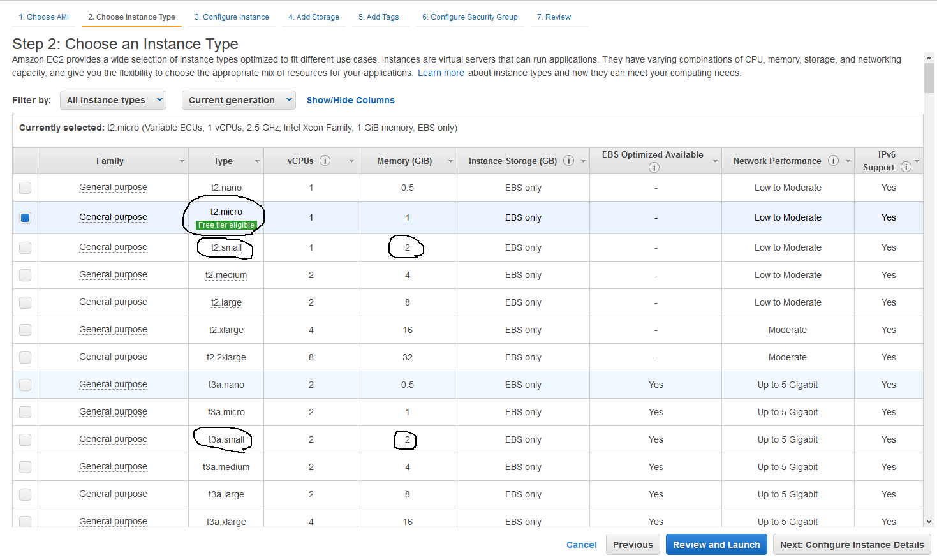
Task: Go to the 7. Review step tab
Action: click(x=554, y=17)
